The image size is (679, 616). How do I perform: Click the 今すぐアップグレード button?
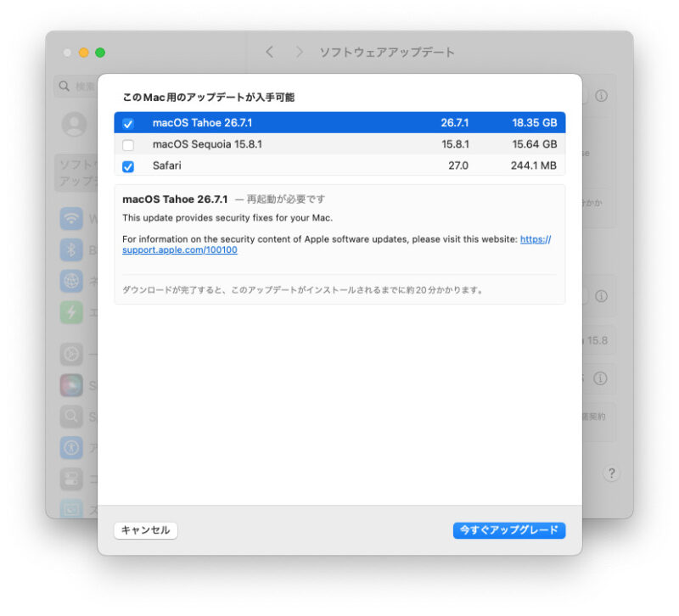coord(508,529)
